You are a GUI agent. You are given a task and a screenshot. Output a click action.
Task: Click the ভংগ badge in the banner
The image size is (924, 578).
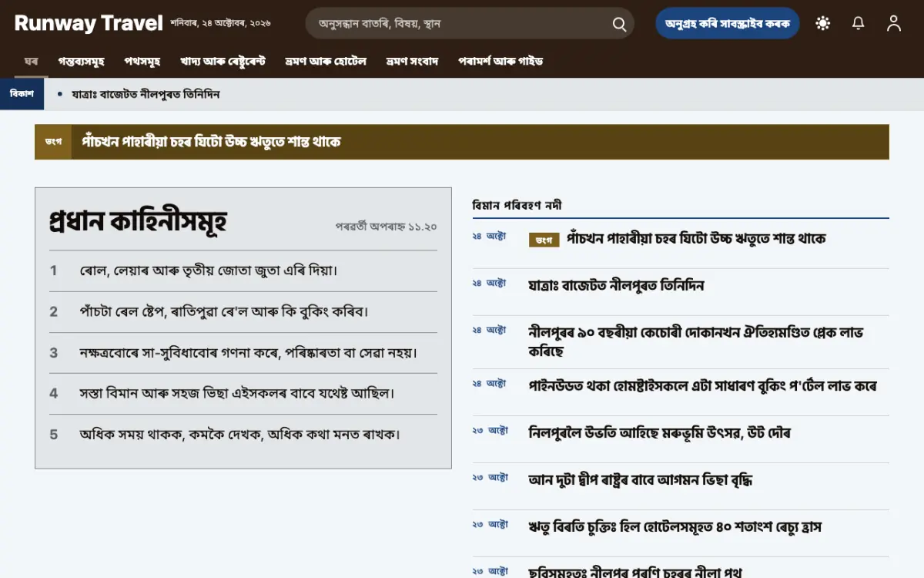[x=53, y=142]
